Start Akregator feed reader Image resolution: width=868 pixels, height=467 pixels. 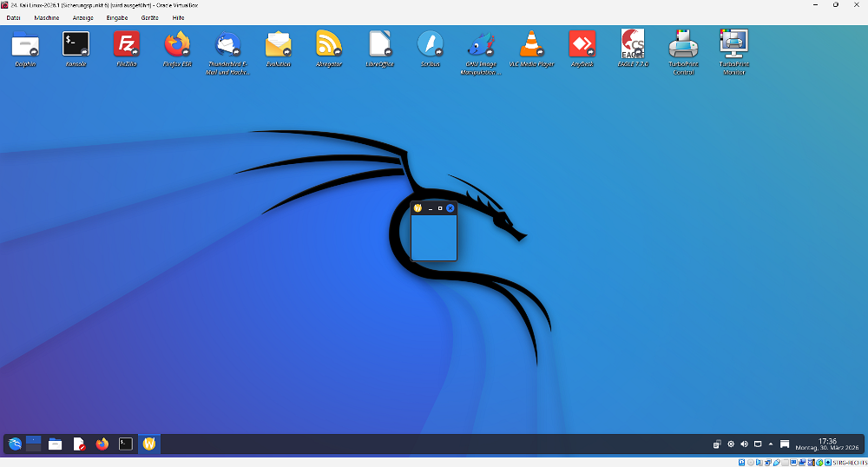coord(329,44)
